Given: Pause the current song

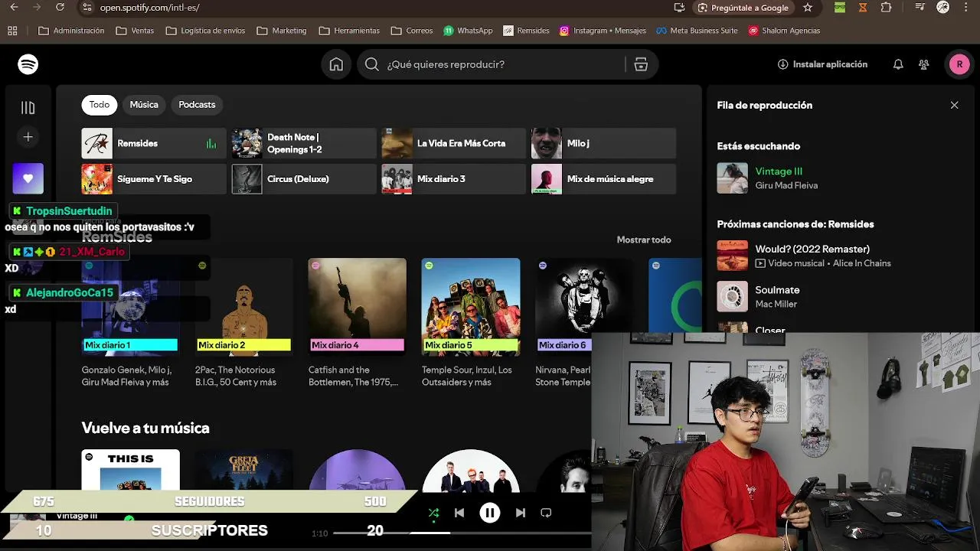Looking at the screenshot, I should click(x=490, y=513).
